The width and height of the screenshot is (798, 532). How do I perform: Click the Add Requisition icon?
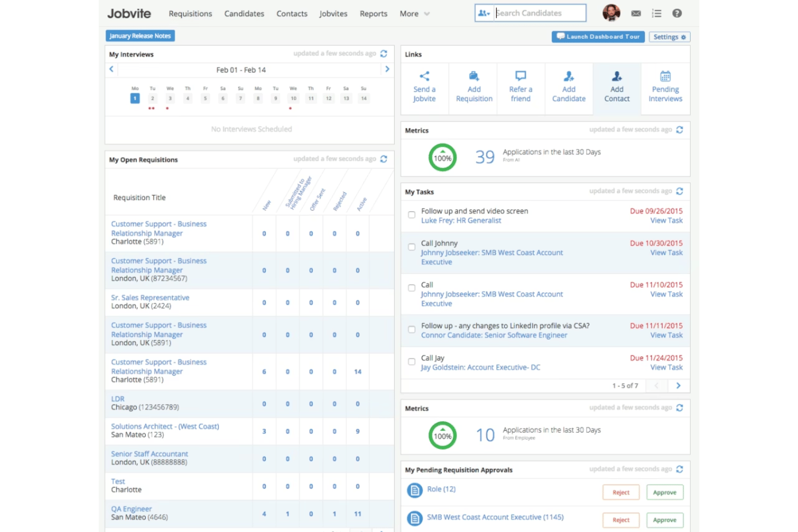(474, 76)
